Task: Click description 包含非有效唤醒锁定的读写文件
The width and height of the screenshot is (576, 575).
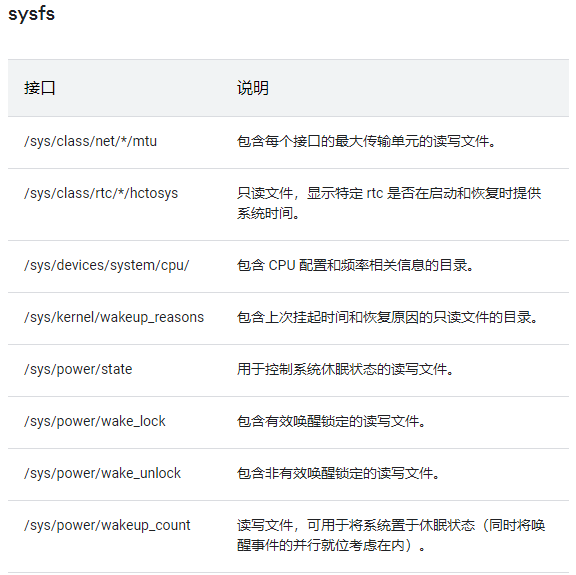Action: [338, 473]
